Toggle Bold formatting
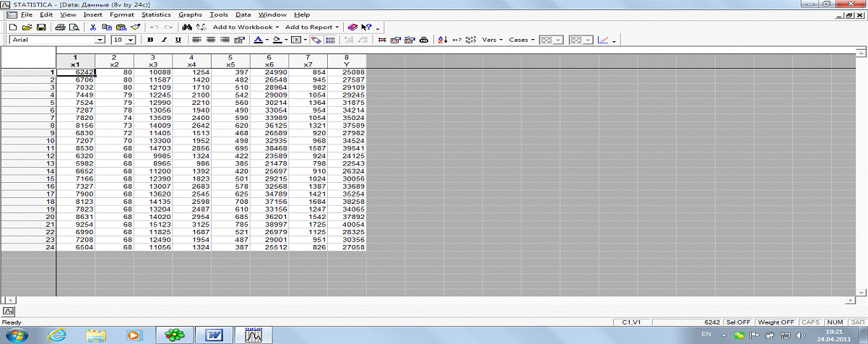 pos(151,40)
